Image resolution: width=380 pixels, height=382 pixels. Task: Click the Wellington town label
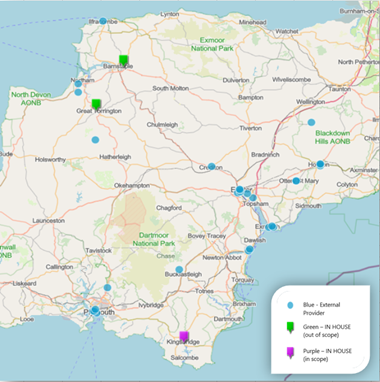[x=310, y=102]
